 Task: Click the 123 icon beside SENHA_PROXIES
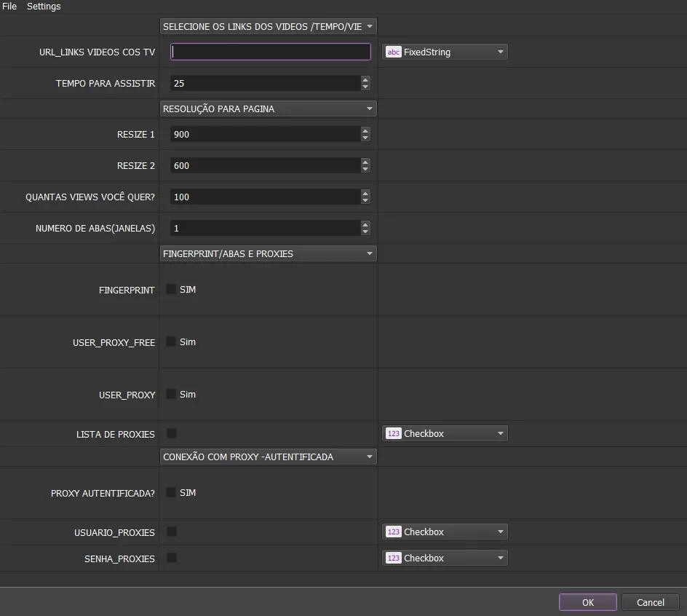[x=393, y=558]
